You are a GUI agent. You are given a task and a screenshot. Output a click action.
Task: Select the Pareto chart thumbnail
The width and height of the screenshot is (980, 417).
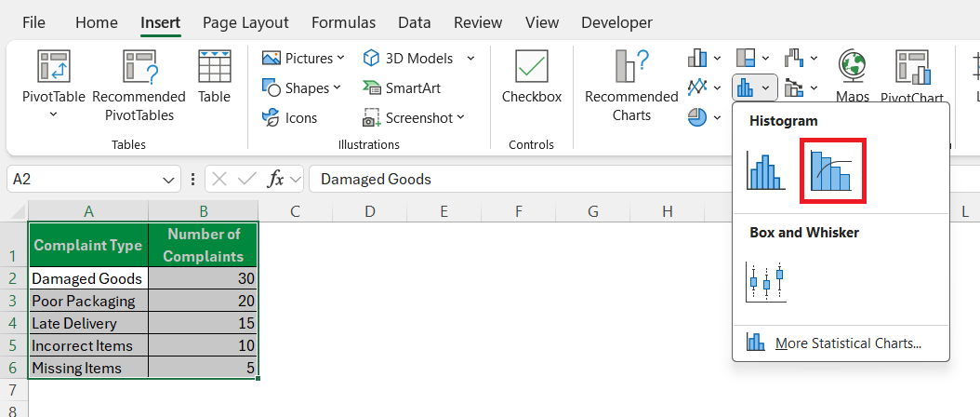[833, 171]
